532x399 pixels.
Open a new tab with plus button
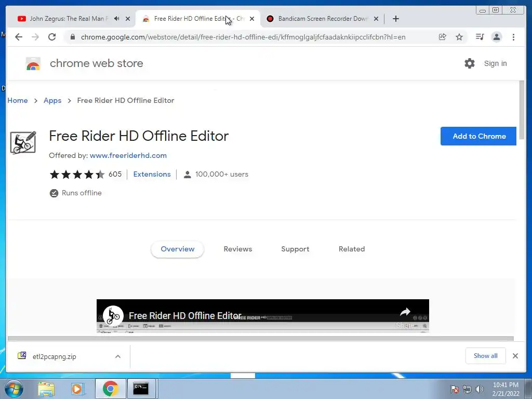click(x=395, y=19)
